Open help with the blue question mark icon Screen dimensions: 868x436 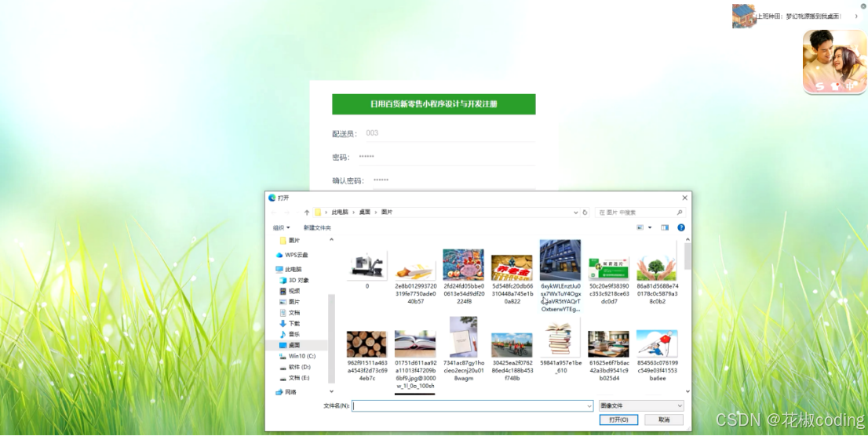[x=681, y=227]
